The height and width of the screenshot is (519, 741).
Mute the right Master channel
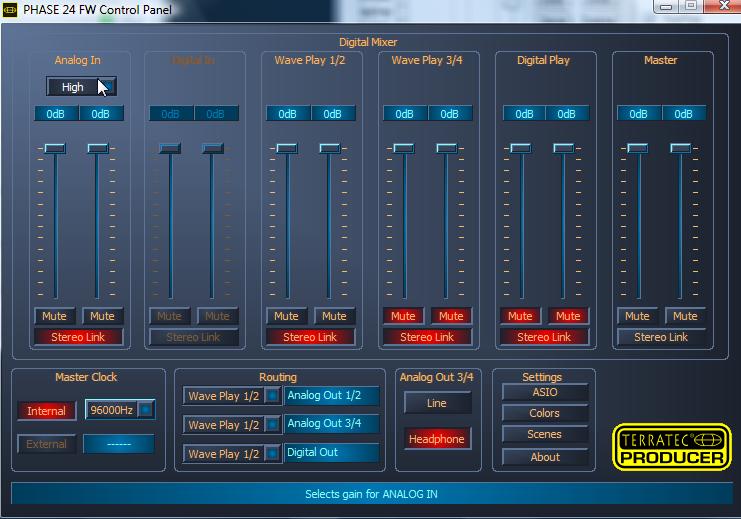coord(685,316)
